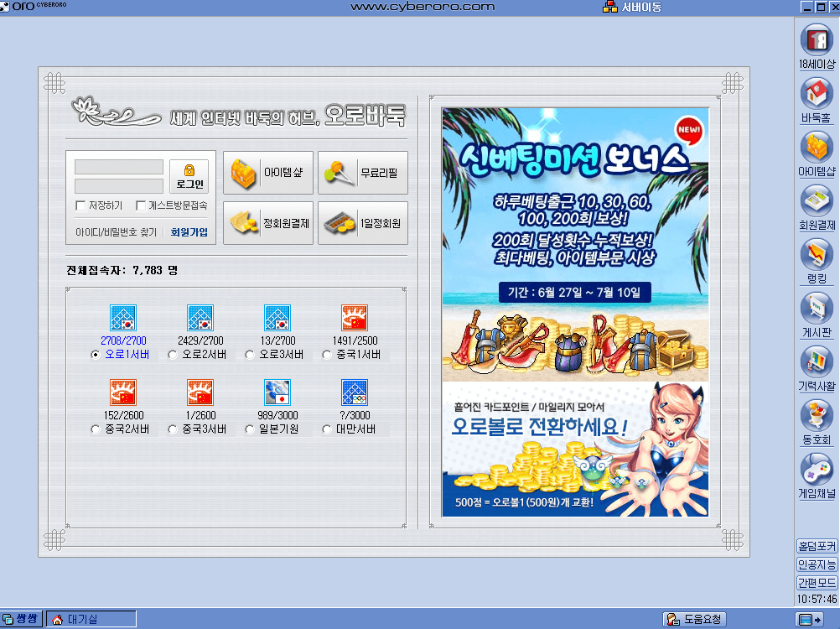The width and height of the screenshot is (840, 629).
Task: Click the 989/3000 user count text
Action: 277,415
